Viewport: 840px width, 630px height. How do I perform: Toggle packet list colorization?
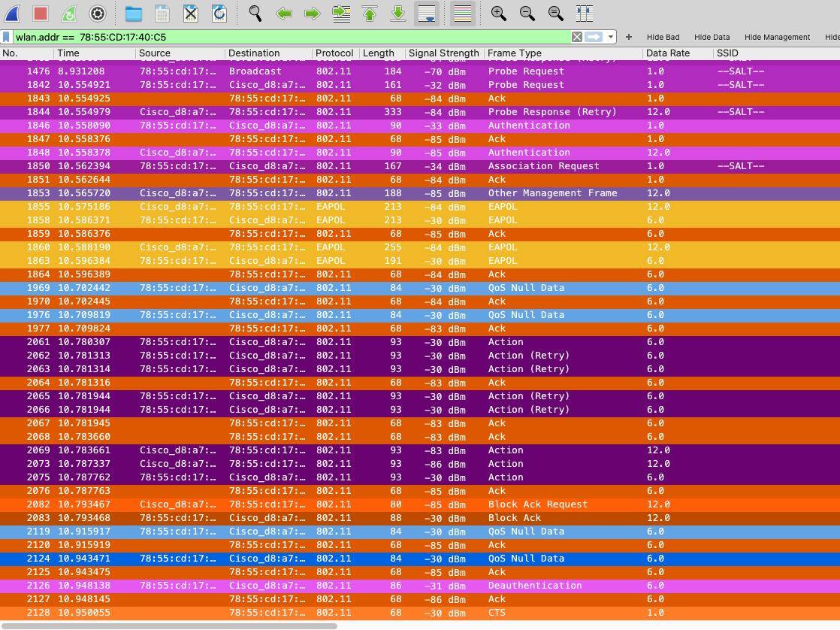coord(463,14)
